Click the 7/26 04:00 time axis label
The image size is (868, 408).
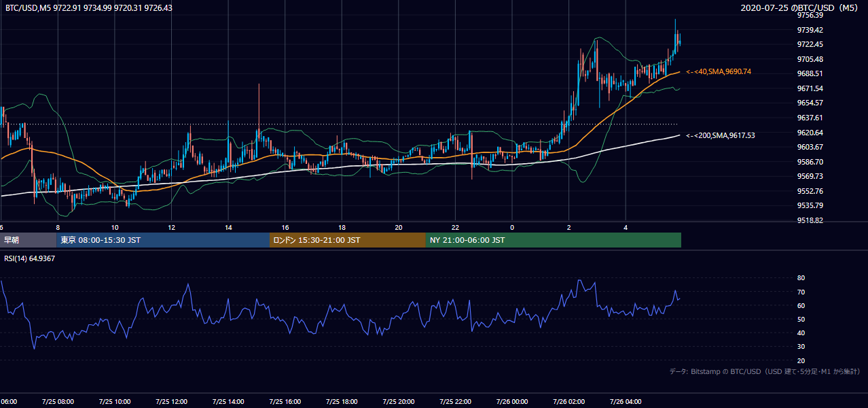625,401
